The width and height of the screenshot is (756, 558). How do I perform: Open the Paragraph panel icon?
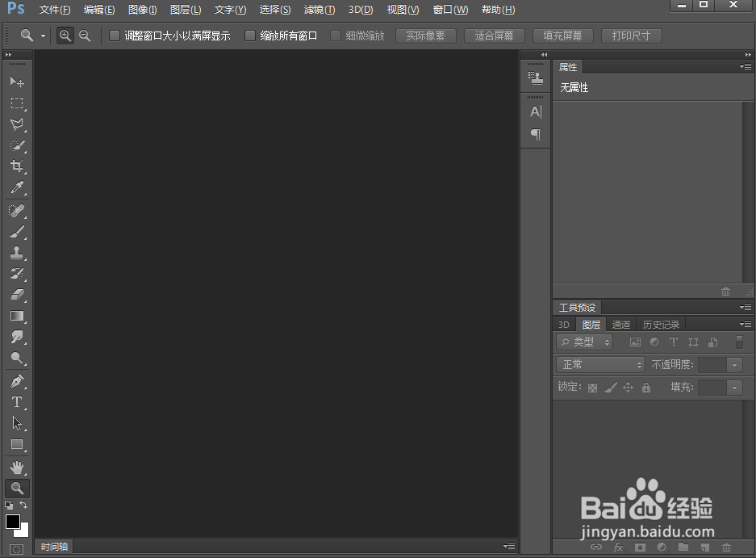coord(536,134)
